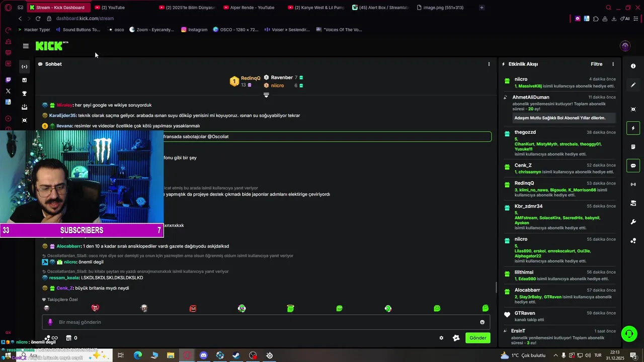Open the emoji picker in message box

click(482, 322)
